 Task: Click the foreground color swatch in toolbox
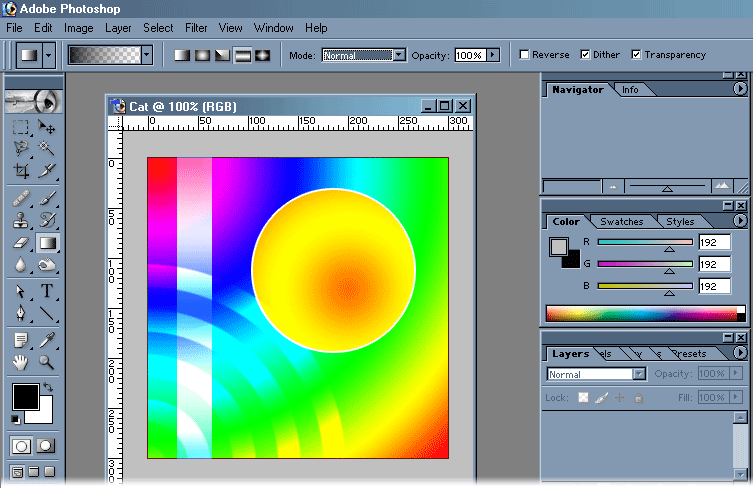pyautogui.click(x=24, y=396)
